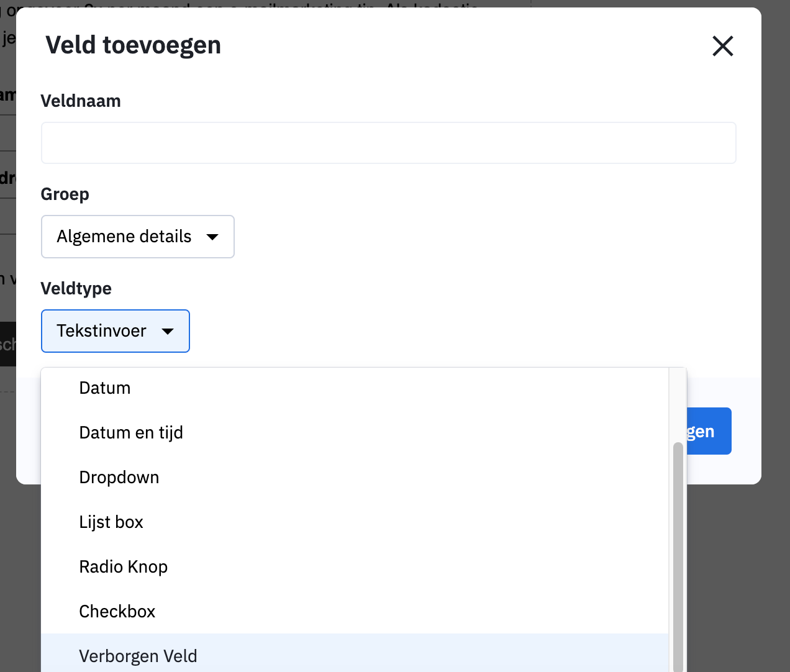Viewport: 790px width, 672px height.
Task: Toggle the Tekstinvoer field type dropdown
Action: (x=115, y=331)
